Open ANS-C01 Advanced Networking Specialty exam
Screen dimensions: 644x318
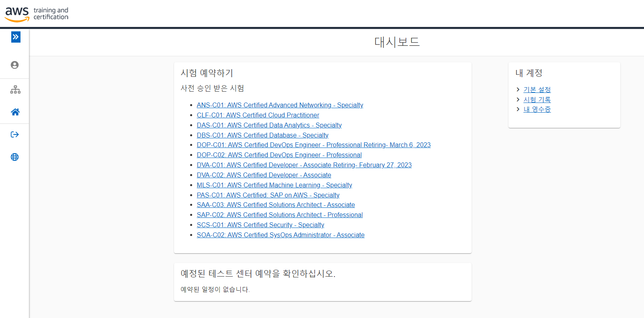pos(280,105)
